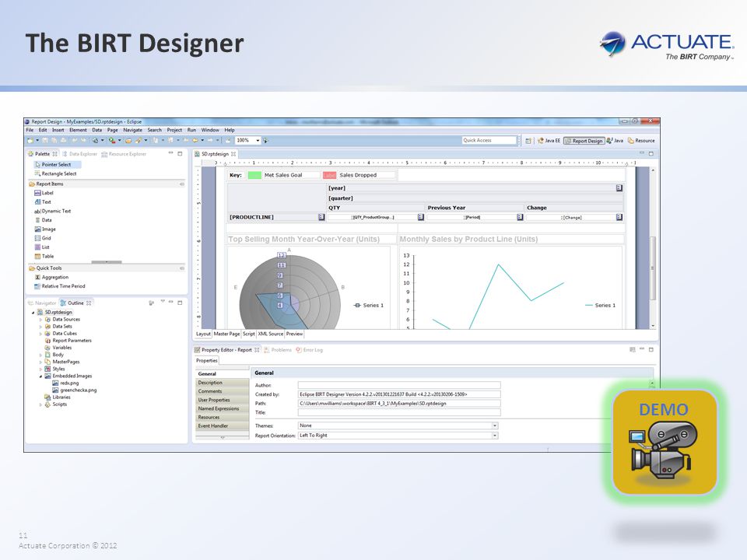Image resolution: width=747 pixels, height=560 pixels.
Task: Expand the Data Cubes node
Action: pyautogui.click(x=40, y=334)
